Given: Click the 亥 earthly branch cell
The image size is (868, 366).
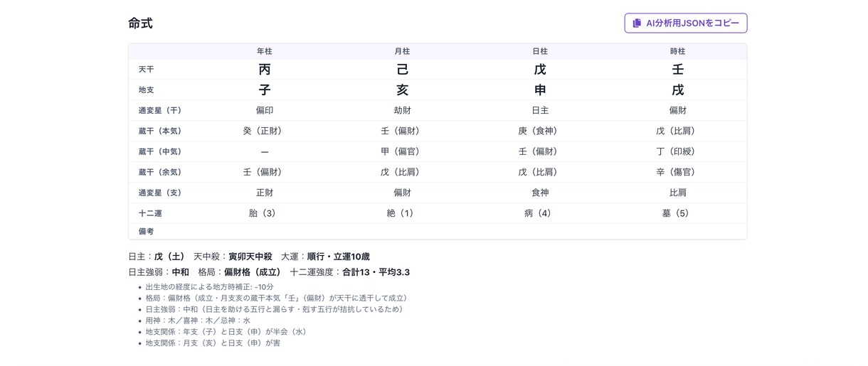Looking at the screenshot, I should click(x=403, y=90).
